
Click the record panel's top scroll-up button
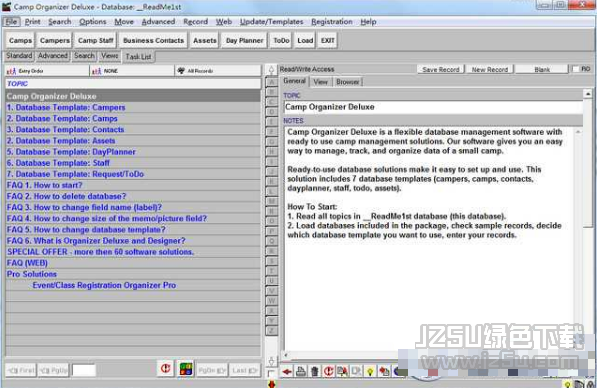pyautogui.click(x=588, y=94)
